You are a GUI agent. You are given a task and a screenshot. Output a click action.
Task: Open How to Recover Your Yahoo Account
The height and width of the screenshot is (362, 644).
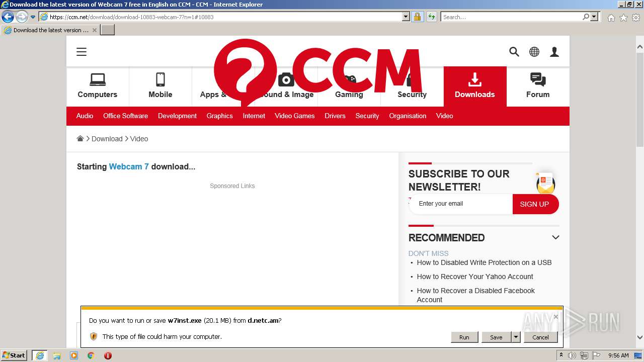475,277
